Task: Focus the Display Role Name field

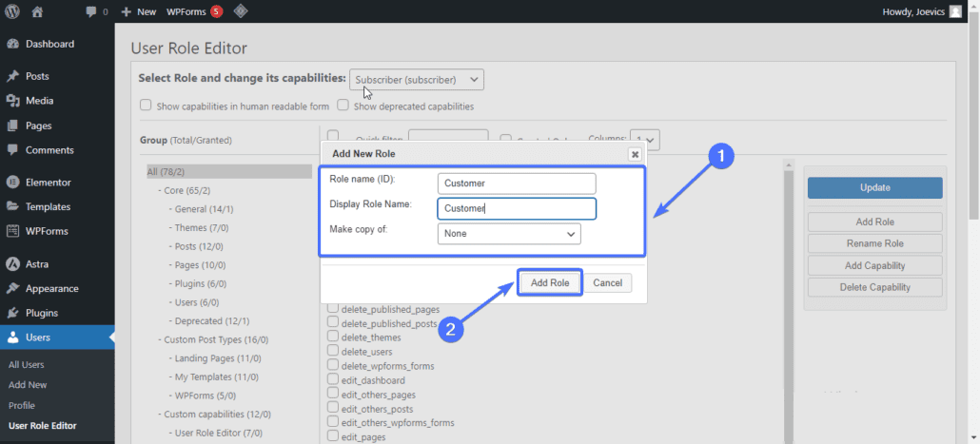Action: click(x=517, y=208)
